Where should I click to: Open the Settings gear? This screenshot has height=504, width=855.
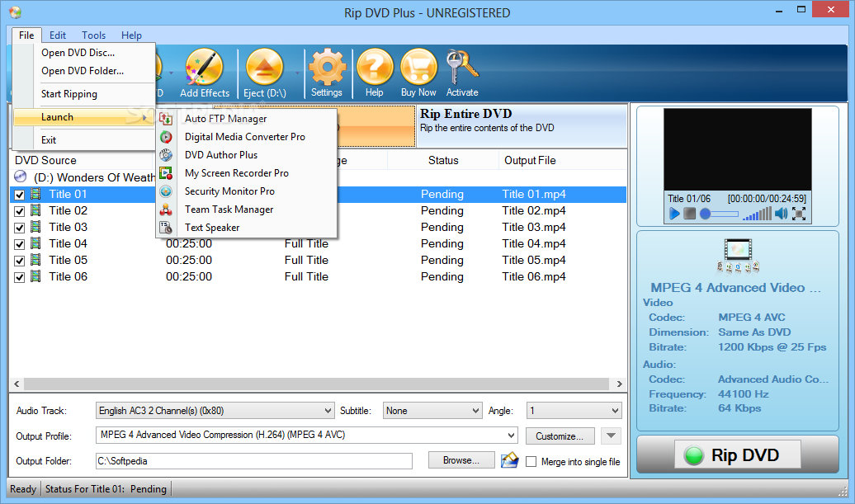pos(327,73)
